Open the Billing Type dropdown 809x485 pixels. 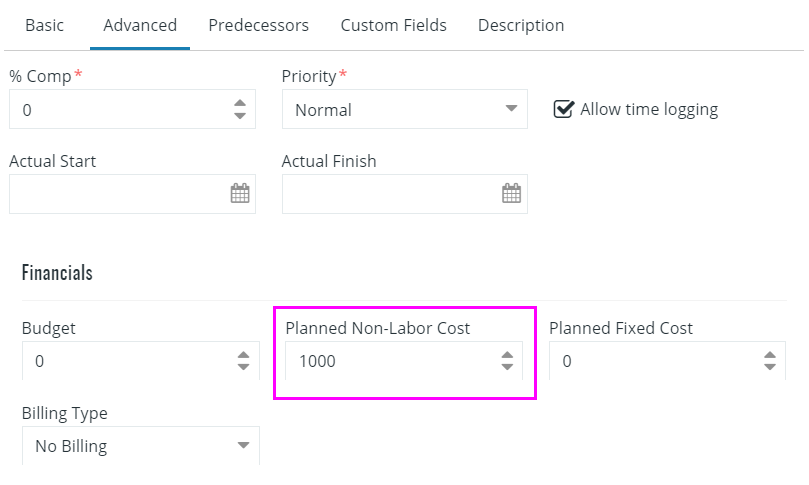pyautogui.click(x=141, y=446)
